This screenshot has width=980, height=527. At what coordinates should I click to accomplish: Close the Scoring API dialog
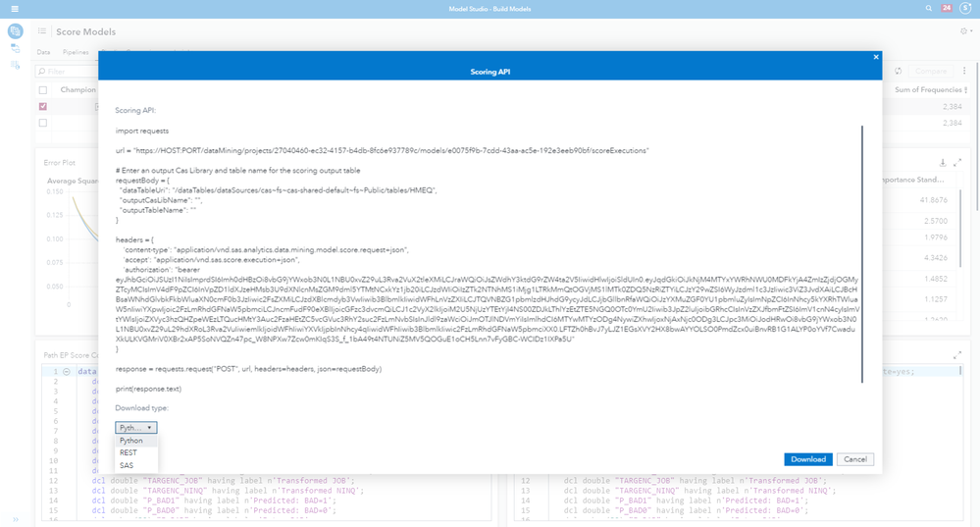(x=876, y=57)
